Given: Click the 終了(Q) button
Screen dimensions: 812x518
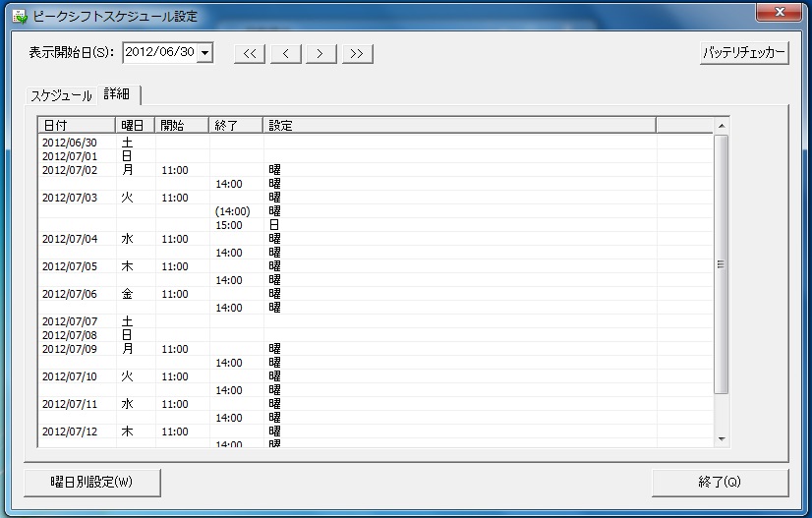Looking at the screenshot, I should [720, 483].
